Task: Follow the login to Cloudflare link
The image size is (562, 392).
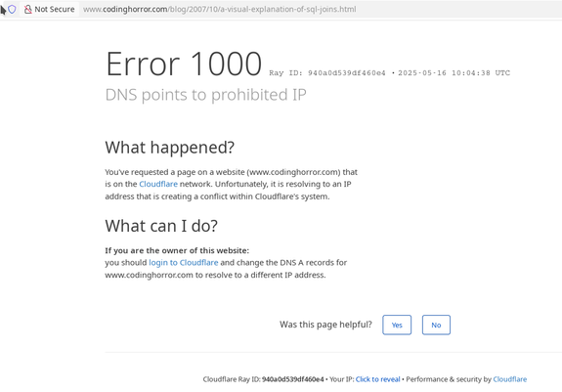Action: (x=184, y=262)
